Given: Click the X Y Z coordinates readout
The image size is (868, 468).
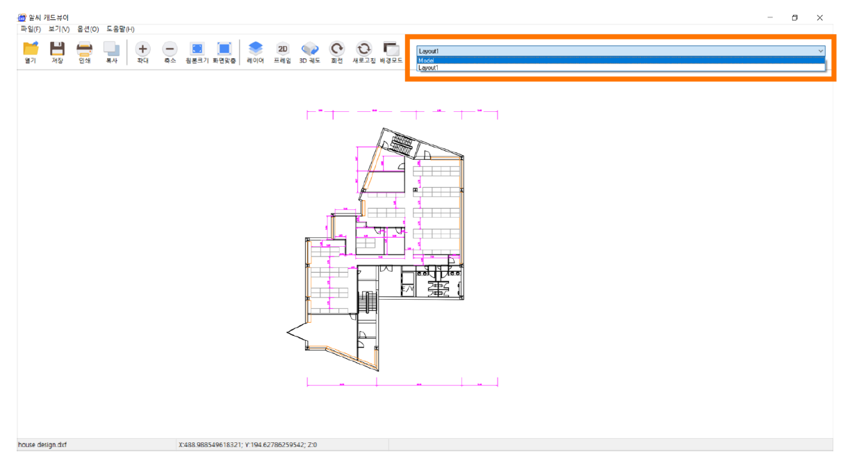Looking at the screenshot, I should tap(248, 444).
